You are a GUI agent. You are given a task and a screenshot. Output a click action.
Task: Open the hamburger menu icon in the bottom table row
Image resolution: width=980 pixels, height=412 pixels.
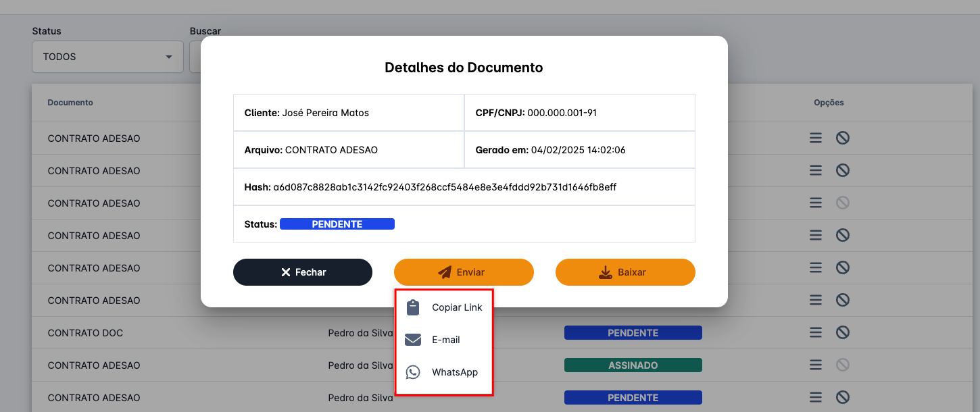click(816, 398)
